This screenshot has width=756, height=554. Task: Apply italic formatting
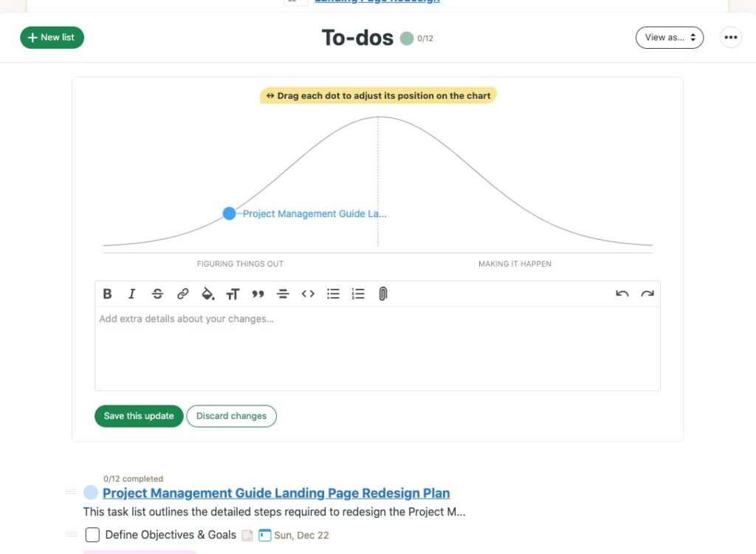132,293
